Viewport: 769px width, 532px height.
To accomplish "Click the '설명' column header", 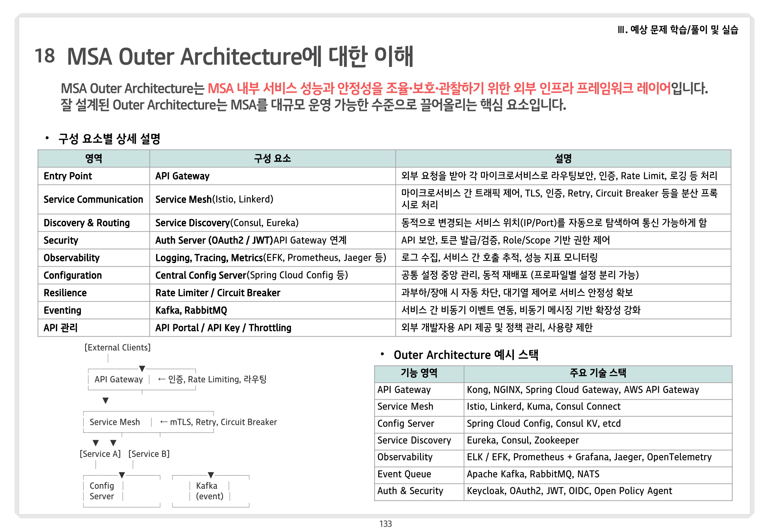I will click(563, 158).
